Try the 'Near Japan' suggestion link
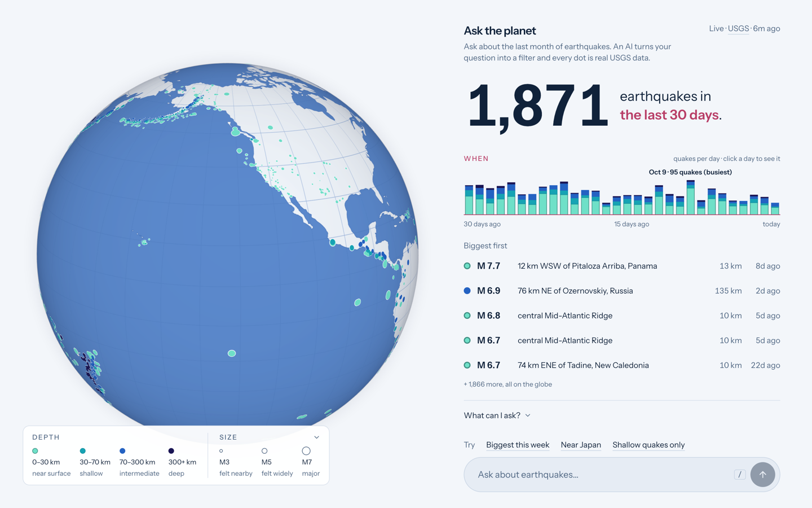 pos(581,445)
